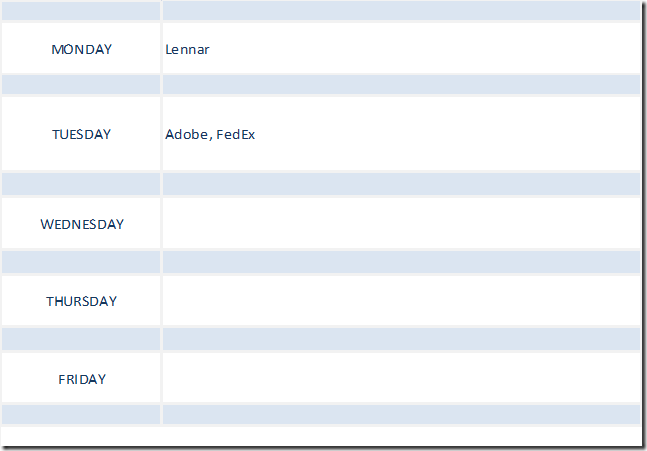Click the empty cell beside WEDNESDAY
The width and height of the screenshot is (647, 451).
pos(400,224)
